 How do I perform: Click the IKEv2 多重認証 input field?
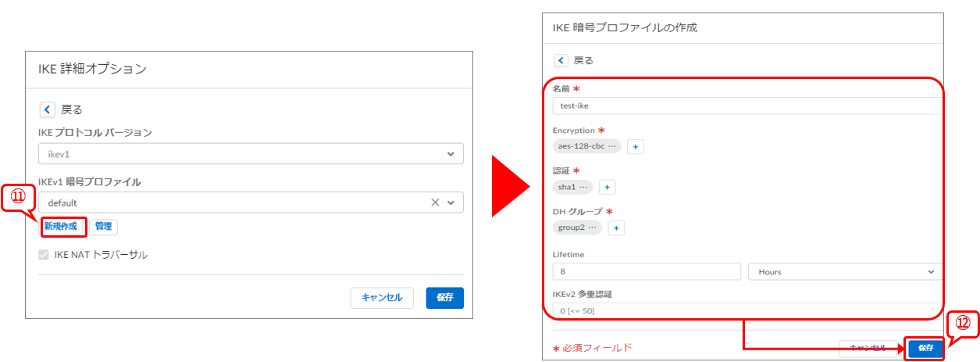coord(746,311)
